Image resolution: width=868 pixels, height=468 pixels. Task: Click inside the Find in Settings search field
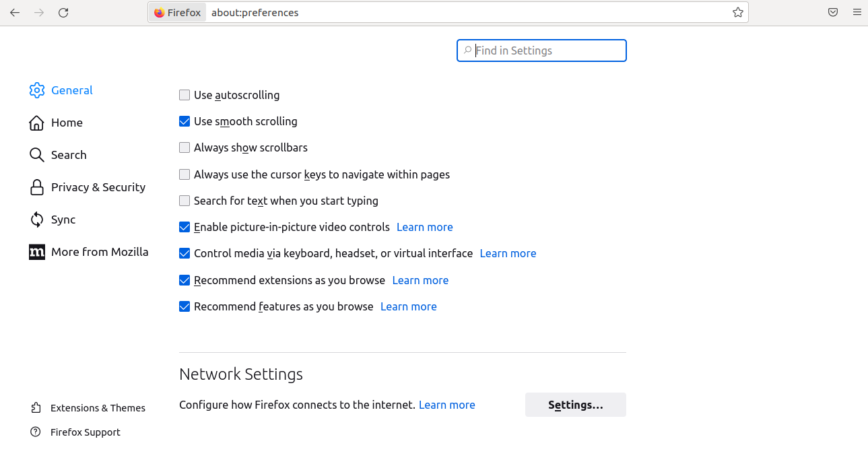click(x=541, y=50)
